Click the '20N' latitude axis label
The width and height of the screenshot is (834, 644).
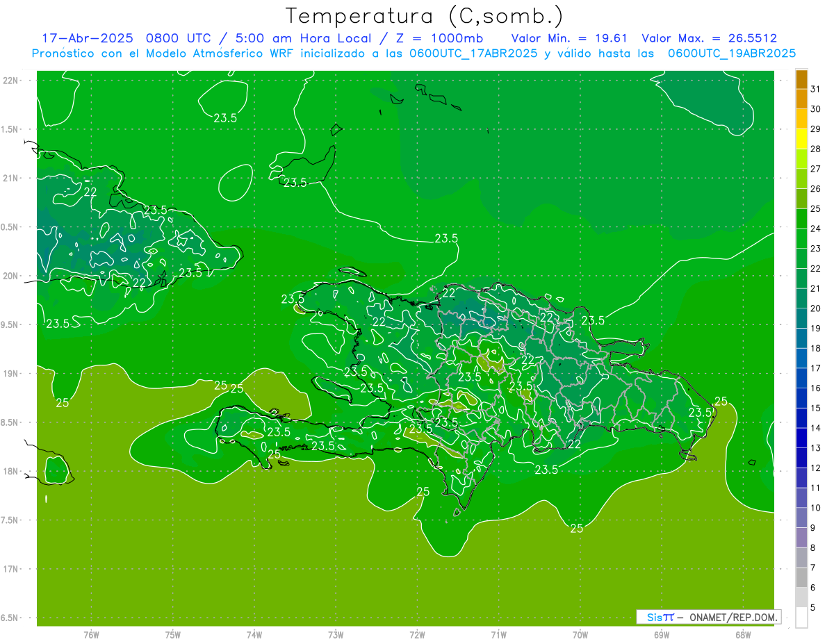click(x=11, y=276)
